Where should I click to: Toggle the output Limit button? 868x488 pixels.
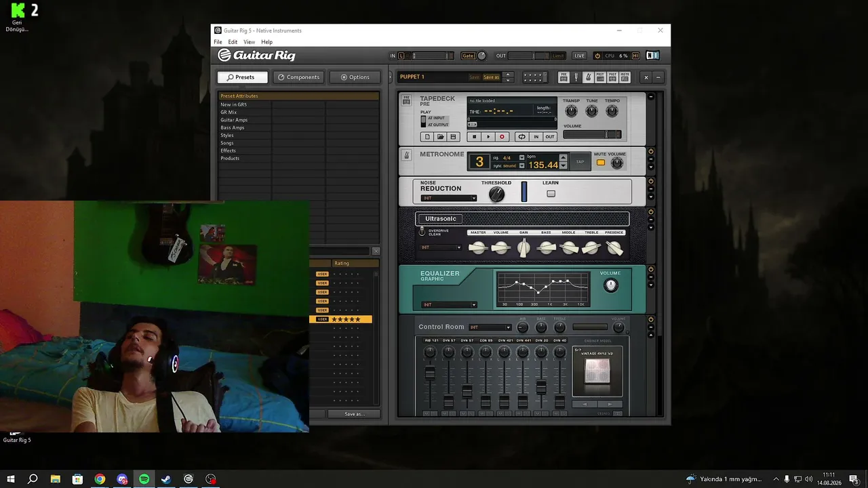click(x=558, y=56)
